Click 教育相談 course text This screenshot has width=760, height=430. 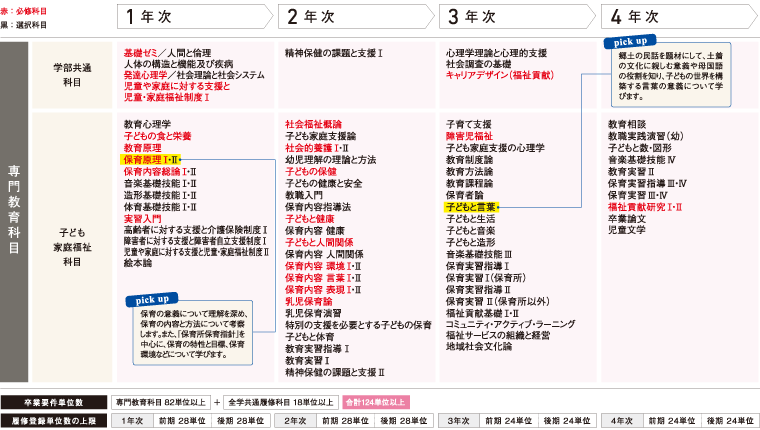(x=627, y=124)
